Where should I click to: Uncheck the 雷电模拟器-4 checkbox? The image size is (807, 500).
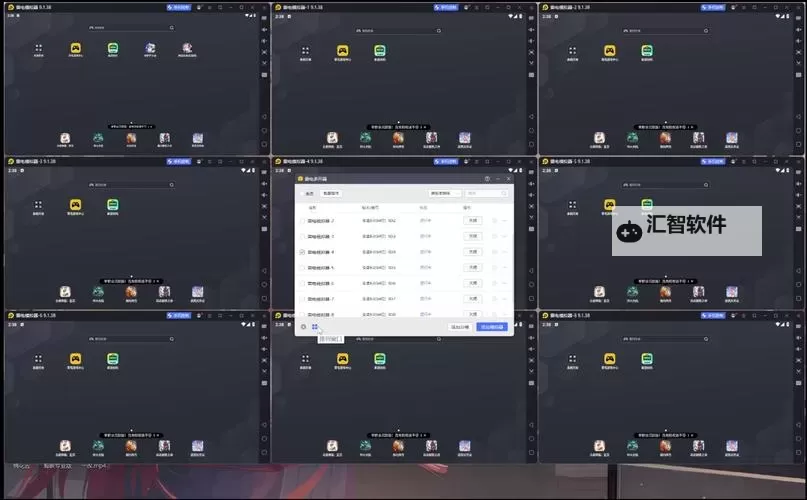(x=302, y=252)
